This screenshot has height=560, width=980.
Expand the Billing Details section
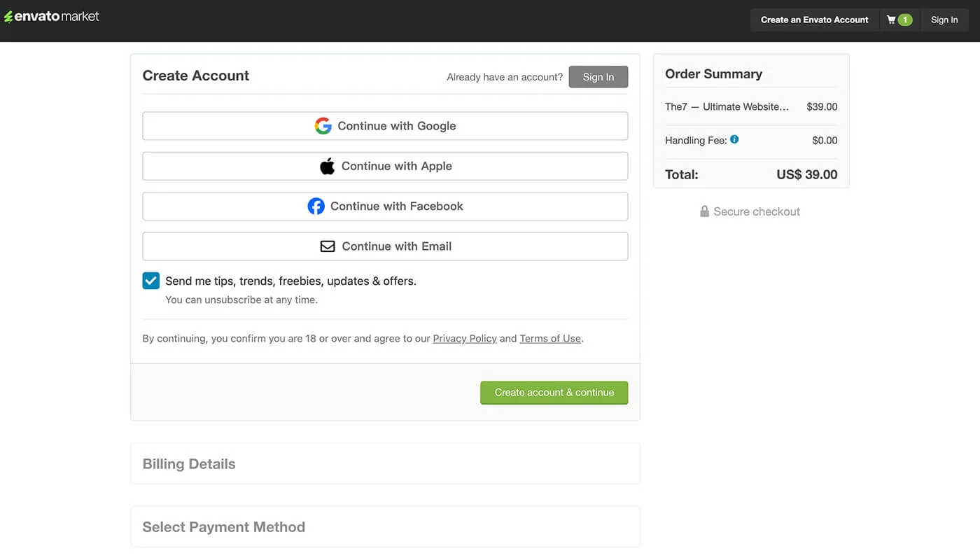[188, 463]
